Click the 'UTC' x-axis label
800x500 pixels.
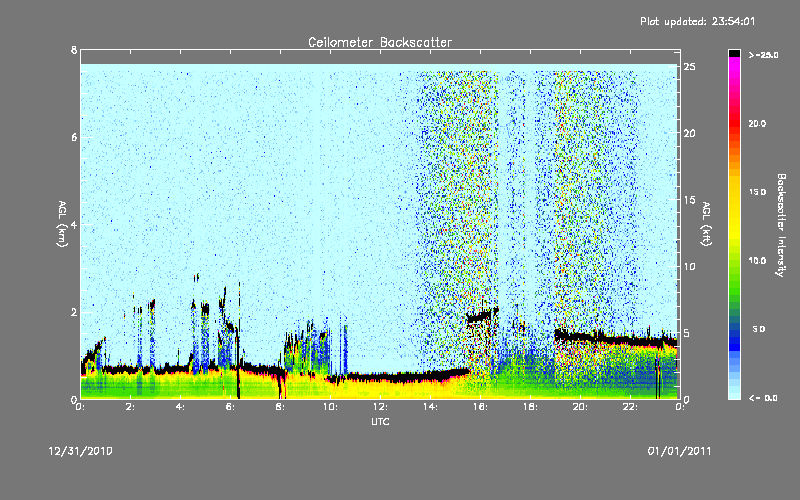[380, 421]
